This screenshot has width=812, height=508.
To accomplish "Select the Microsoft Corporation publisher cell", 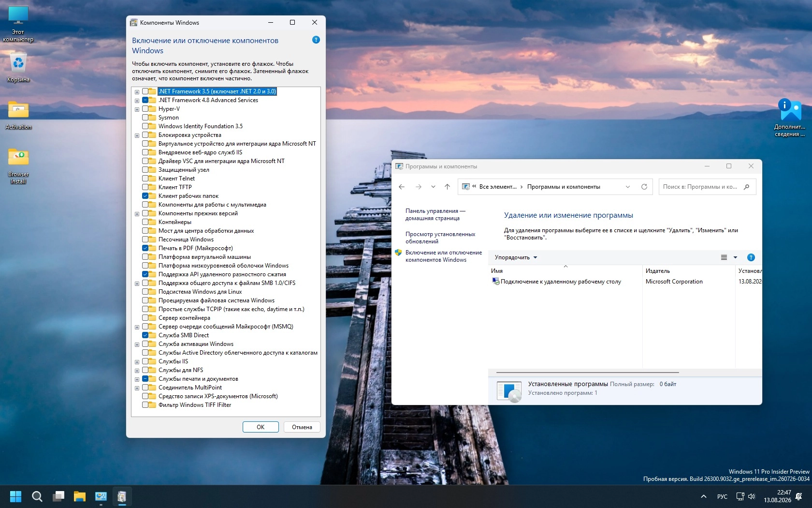I will [674, 282].
